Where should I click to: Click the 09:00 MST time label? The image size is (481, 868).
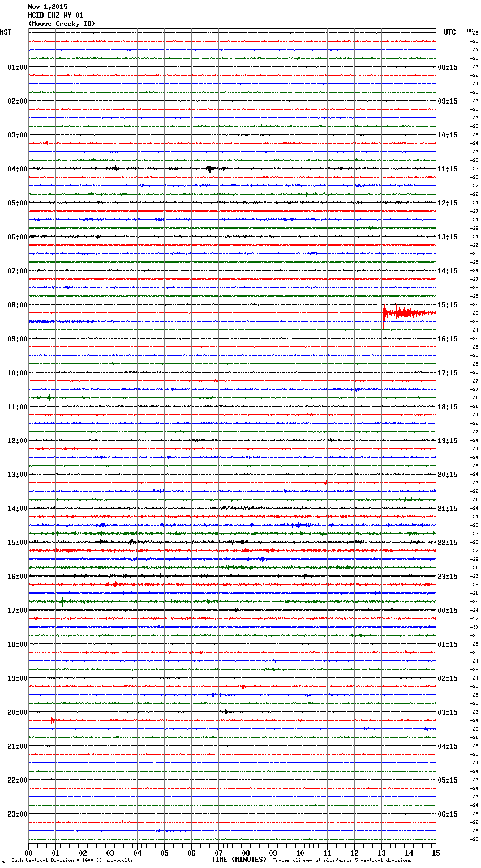(18, 339)
